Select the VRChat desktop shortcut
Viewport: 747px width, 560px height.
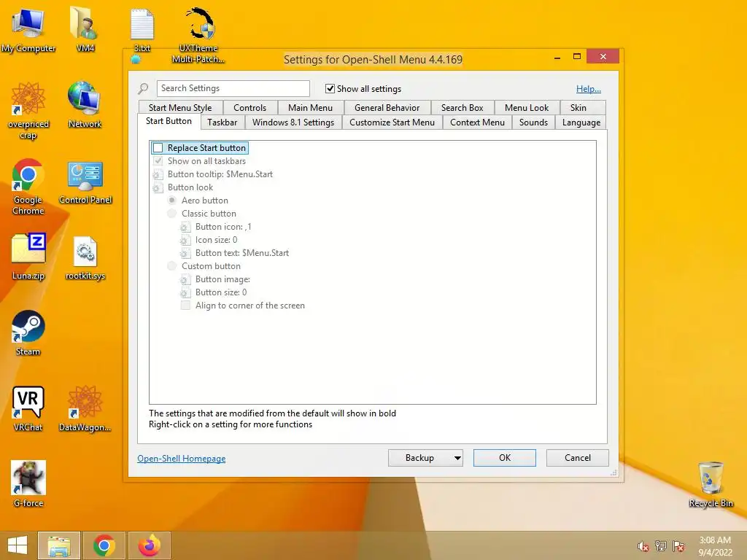[x=28, y=408]
